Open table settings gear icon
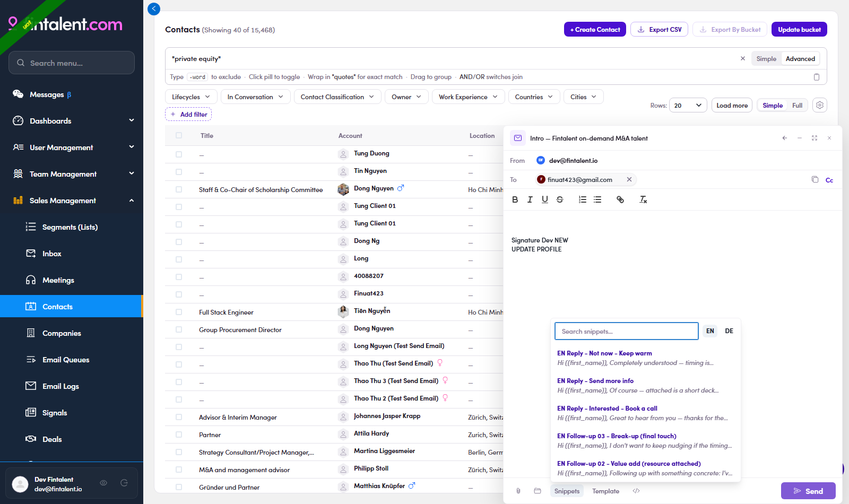849x504 pixels. pyautogui.click(x=820, y=105)
